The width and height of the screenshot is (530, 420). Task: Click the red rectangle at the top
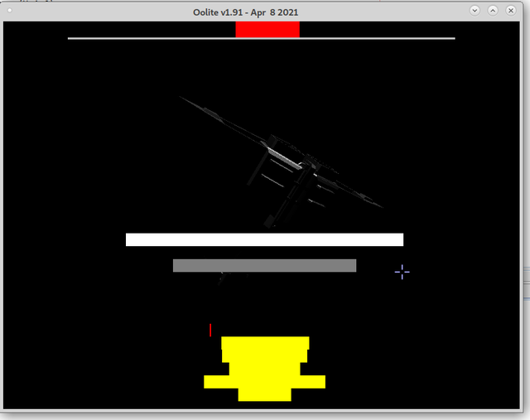click(x=267, y=30)
